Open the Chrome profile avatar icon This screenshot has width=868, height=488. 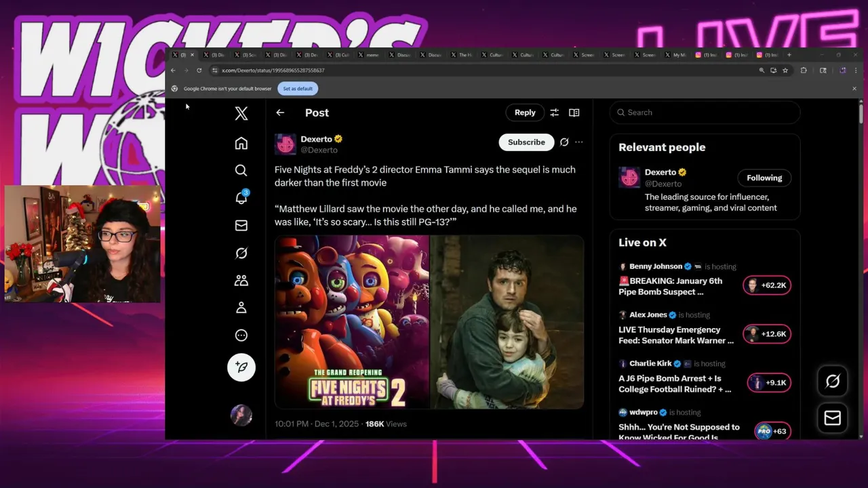[842, 70]
